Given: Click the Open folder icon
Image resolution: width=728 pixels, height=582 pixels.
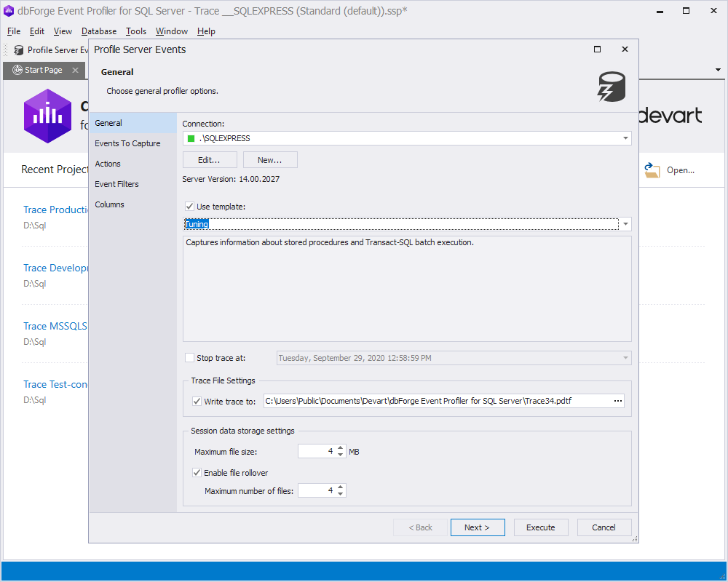Looking at the screenshot, I should pyautogui.click(x=652, y=170).
